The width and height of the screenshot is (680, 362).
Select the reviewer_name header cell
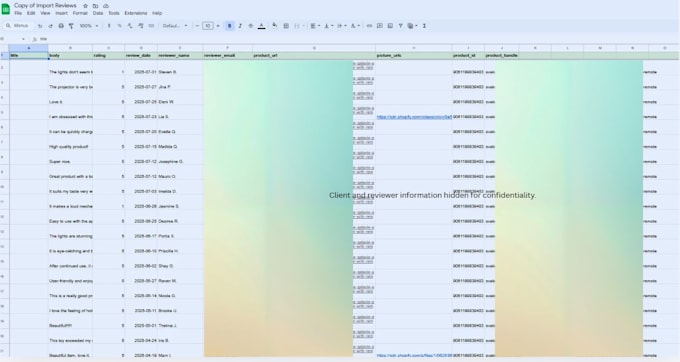pos(180,55)
